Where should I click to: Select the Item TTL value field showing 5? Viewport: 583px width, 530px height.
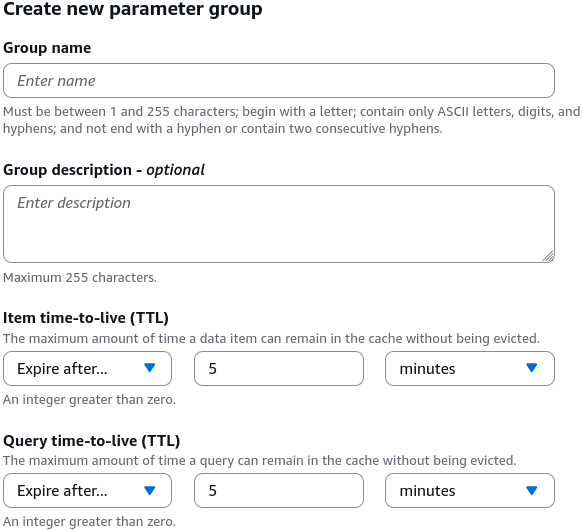click(x=279, y=369)
